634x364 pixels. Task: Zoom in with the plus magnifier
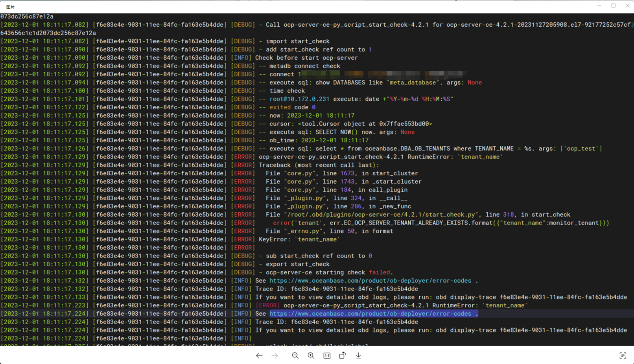pos(311,356)
